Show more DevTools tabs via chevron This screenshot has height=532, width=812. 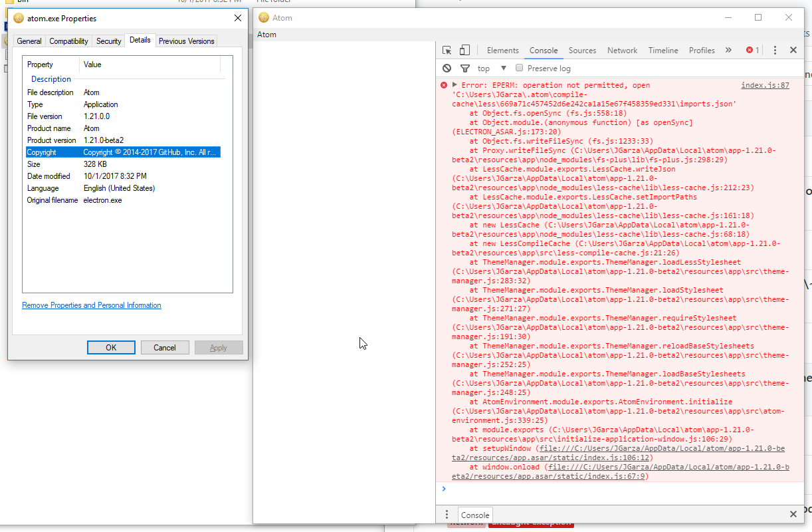pyautogui.click(x=728, y=51)
